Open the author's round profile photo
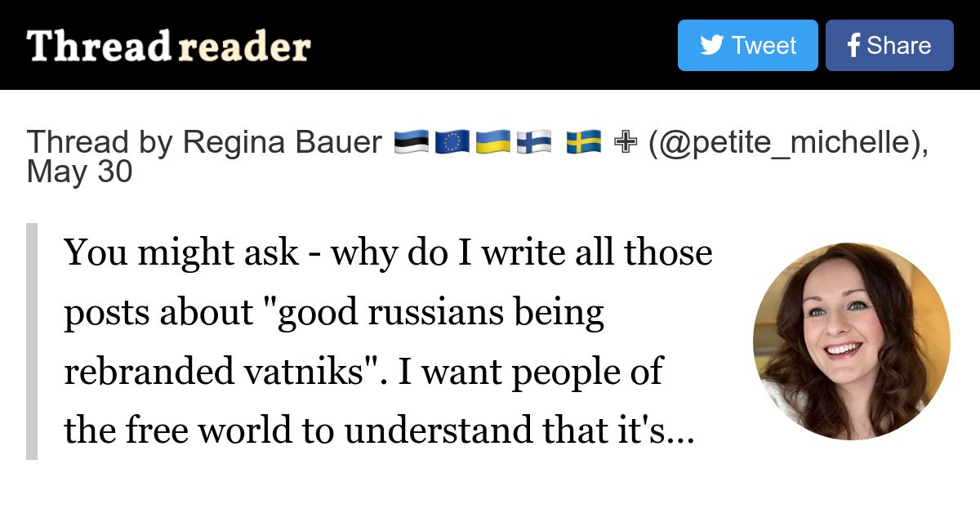The image size is (980, 513). 852,341
